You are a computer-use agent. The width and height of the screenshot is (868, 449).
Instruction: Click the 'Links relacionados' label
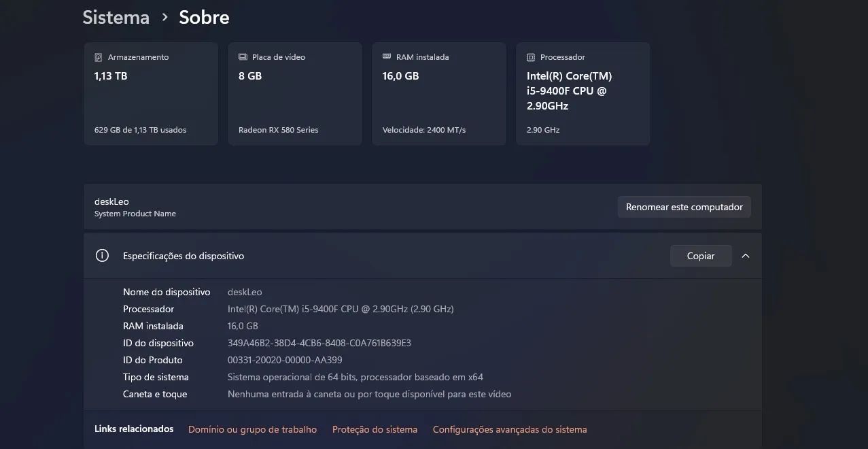pos(134,429)
